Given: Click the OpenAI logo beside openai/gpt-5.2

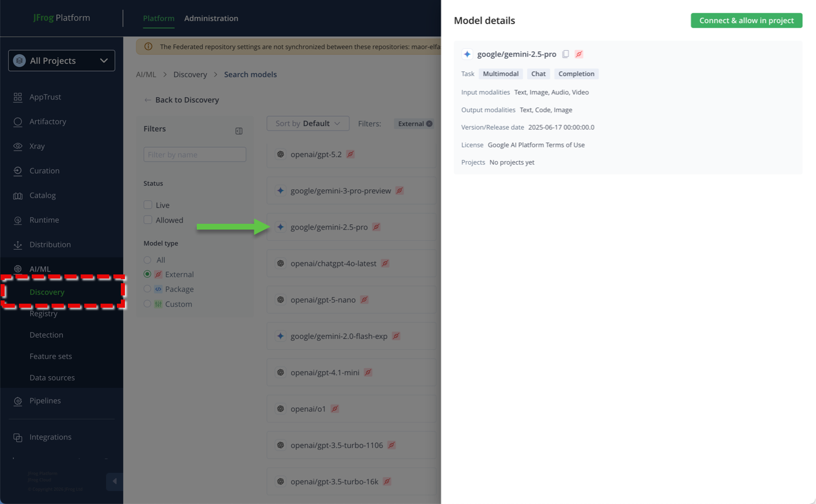Looking at the screenshot, I should click(280, 154).
